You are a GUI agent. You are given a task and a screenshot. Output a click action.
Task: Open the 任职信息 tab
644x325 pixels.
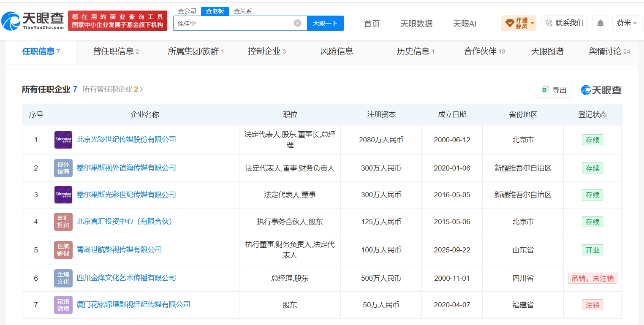pyautogui.click(x=41, y=51)
